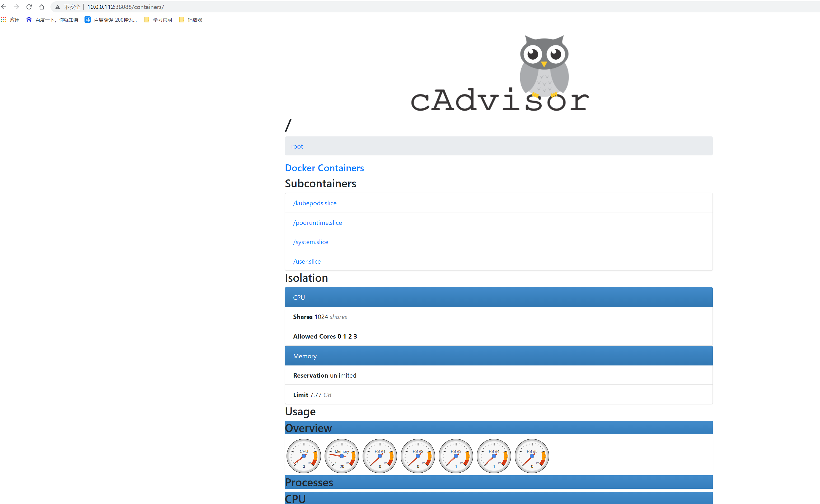Click the Subcontainers heading
The height and width of the screenshot is (504, 820).
(321, 183)
